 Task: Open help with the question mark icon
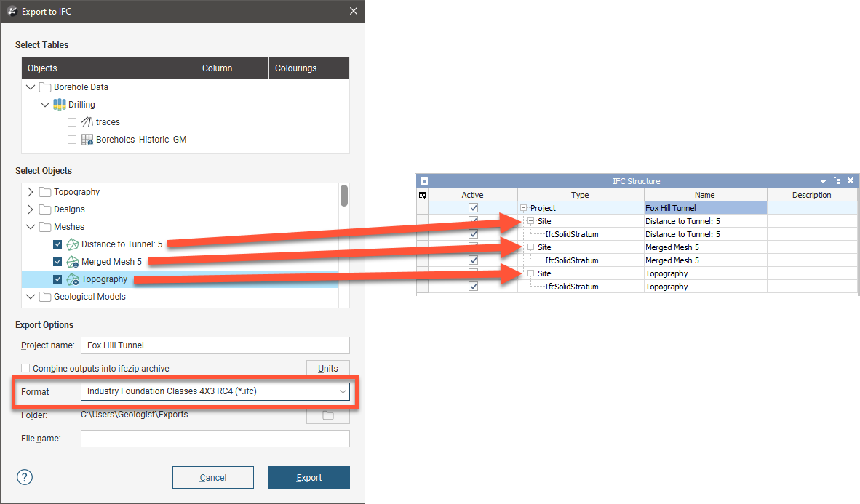pos(25,477)
